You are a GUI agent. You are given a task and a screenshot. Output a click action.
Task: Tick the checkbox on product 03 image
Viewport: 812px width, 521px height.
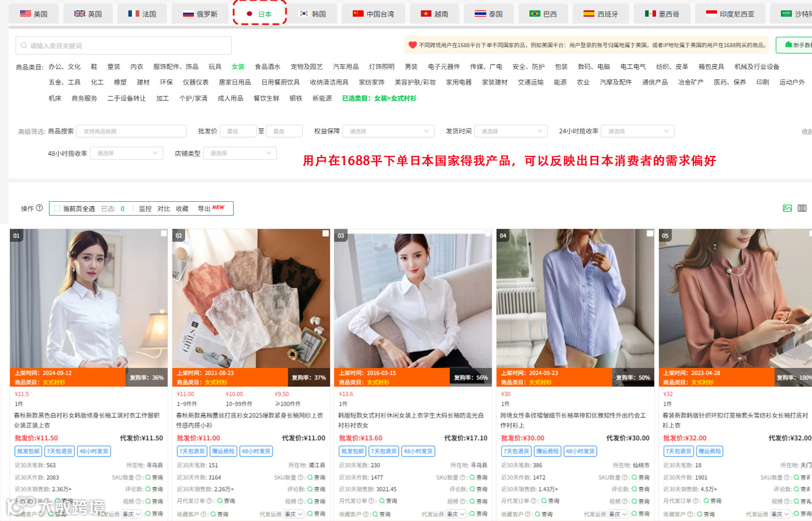488,233
